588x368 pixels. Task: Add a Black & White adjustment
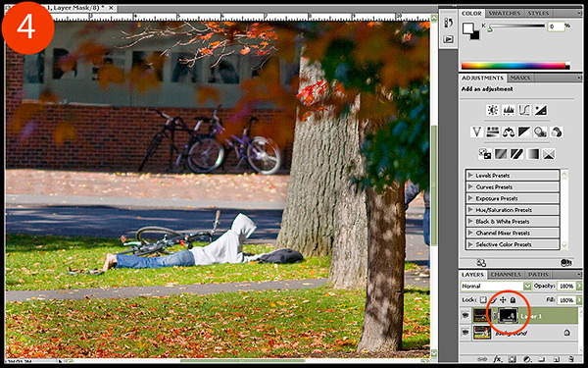pos(524,131)
